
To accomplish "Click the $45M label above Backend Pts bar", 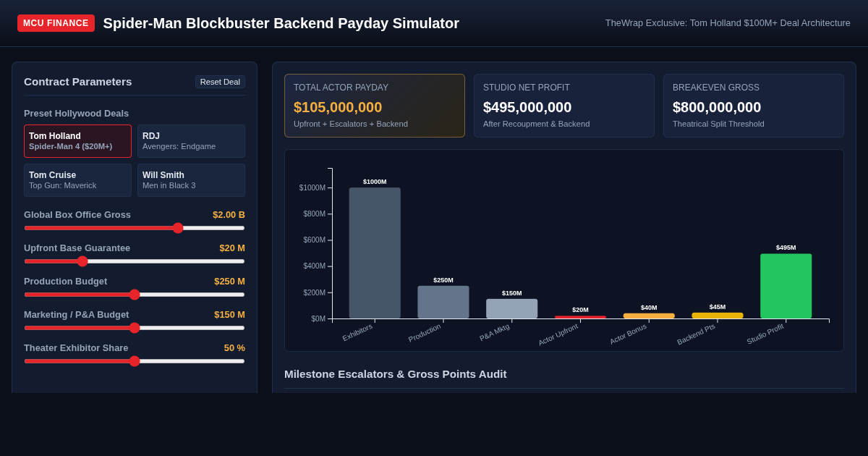I will click(718, 307).
